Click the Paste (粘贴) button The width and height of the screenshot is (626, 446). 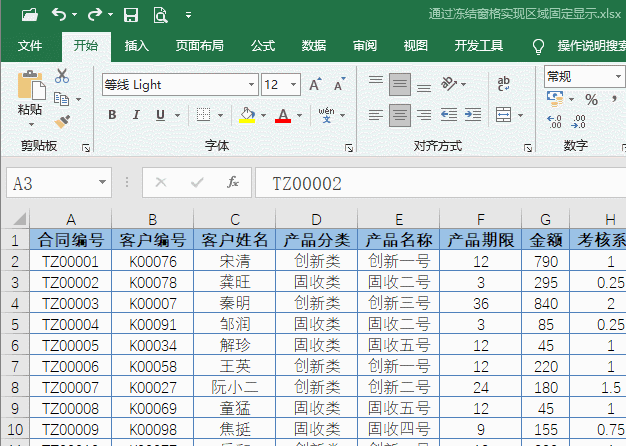(x=29, y=98)
